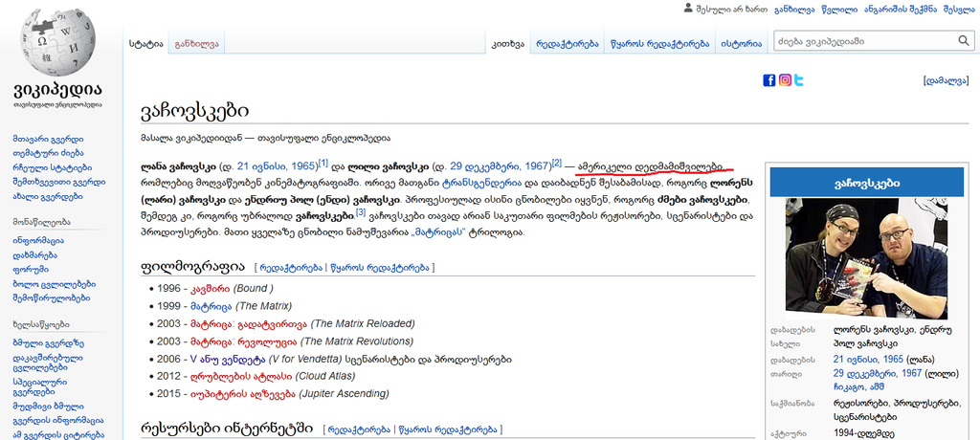The width and height of the screenshot is (980, 440).
Task: Click the ვაჩოვსკები page heading
Action: tap(195, 111)
